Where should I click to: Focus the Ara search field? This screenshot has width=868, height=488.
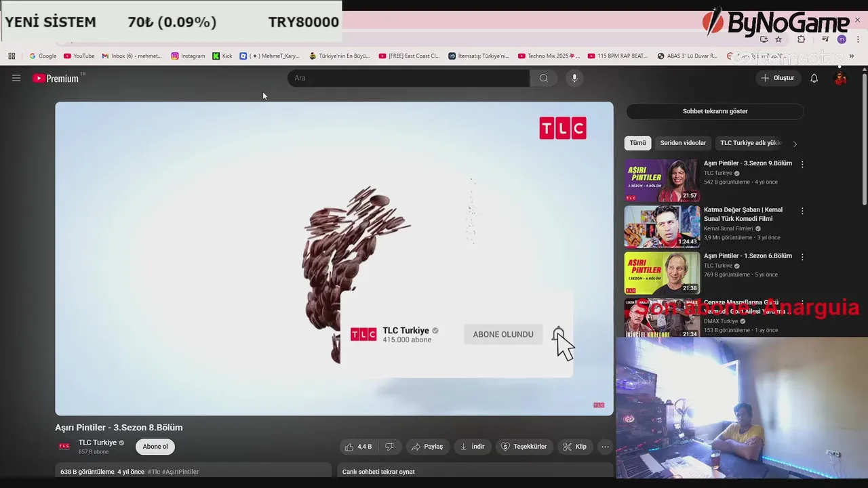[408, 78]
